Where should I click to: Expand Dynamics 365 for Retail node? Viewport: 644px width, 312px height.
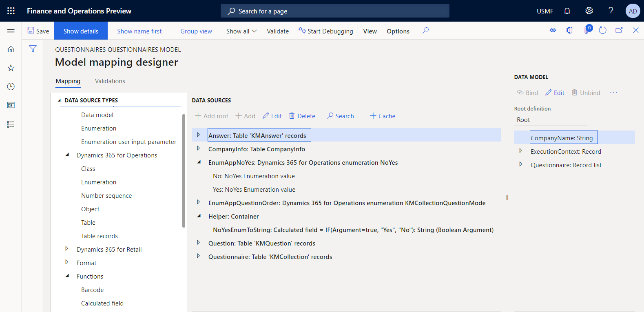pos(67,249)
